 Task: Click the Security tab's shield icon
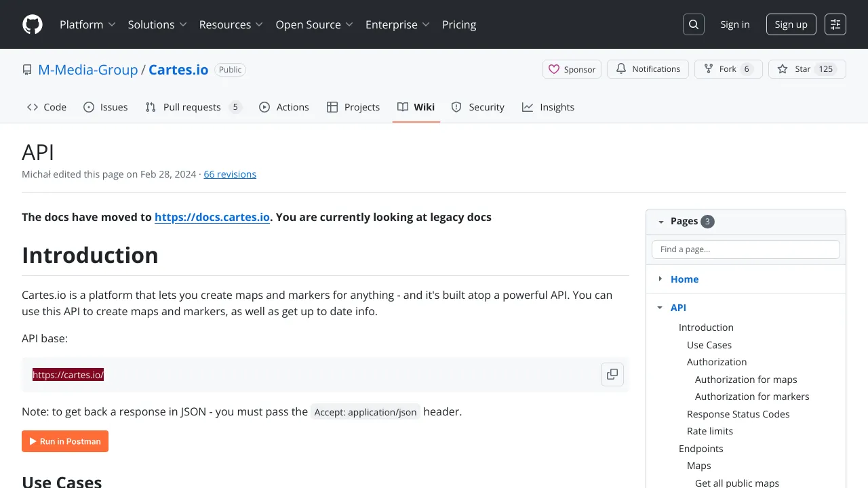pyautogui.click(x=456, y=107)
